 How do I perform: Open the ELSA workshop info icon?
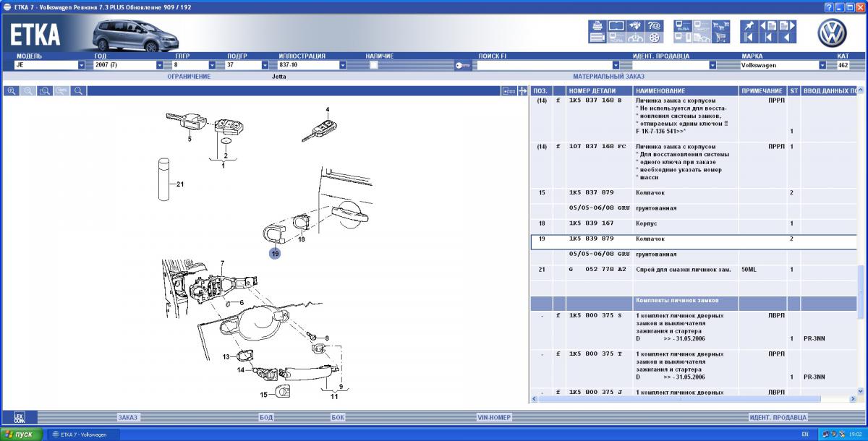point(683,26)
